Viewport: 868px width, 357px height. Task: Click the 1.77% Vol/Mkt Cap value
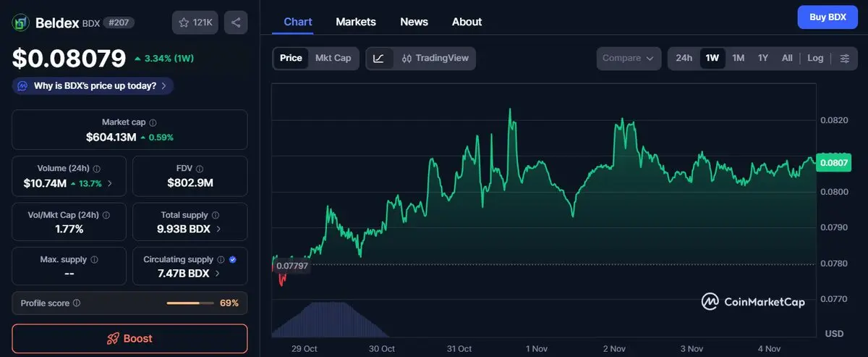pos(69,229)
